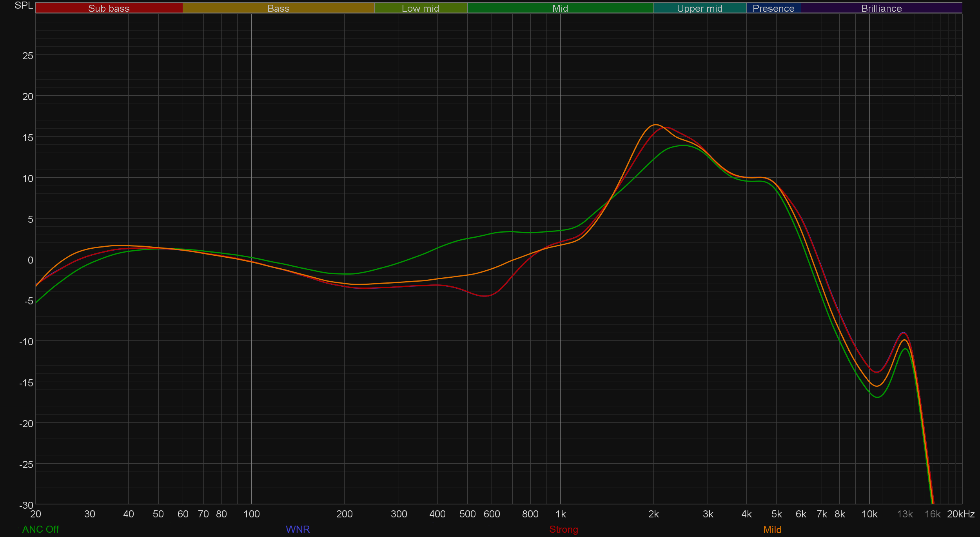Select the Brilliance band header
980x537 pixels.
point(881,8)
